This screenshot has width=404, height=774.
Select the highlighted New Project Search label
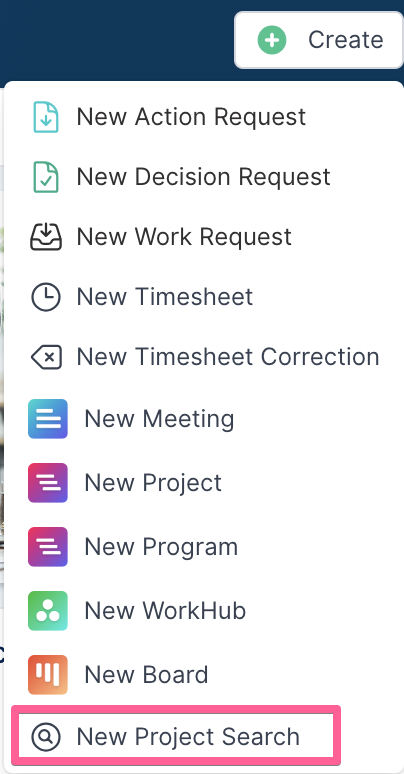(188, 737)
